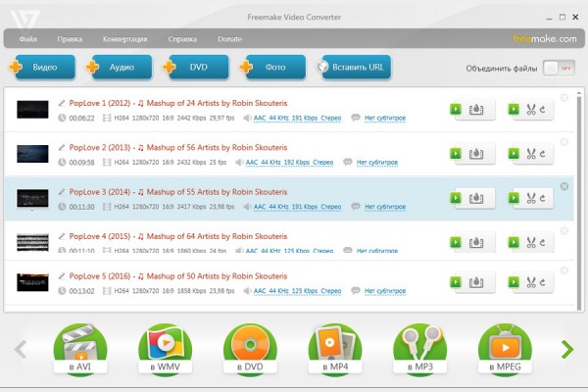
Task: Select the PopLove 1 (2012) video thumbnail
Action: coord(32,109)
